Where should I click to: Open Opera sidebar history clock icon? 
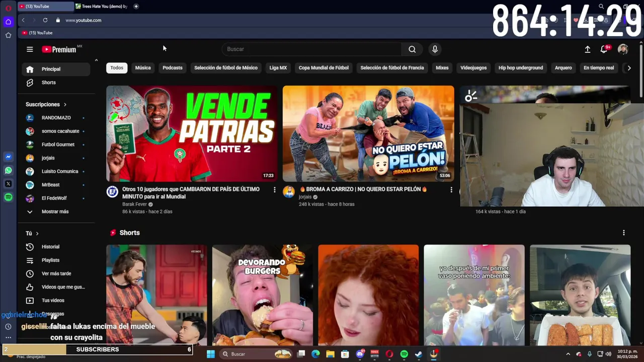(x=8, y=327)
